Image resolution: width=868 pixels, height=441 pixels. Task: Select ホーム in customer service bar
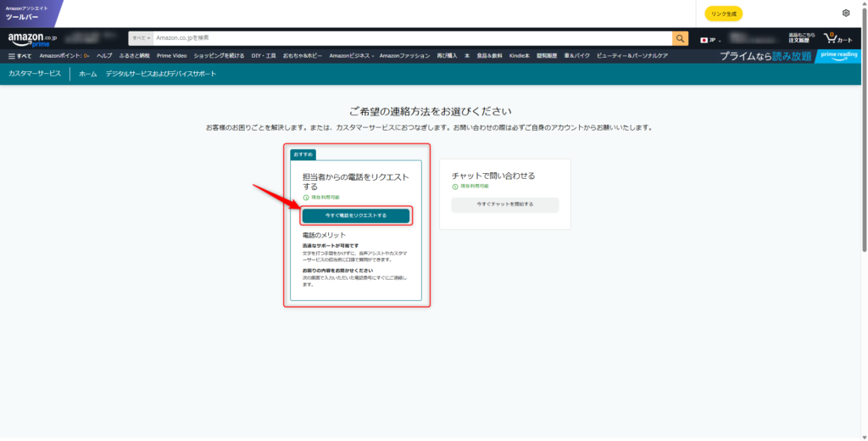coord(88,74)
